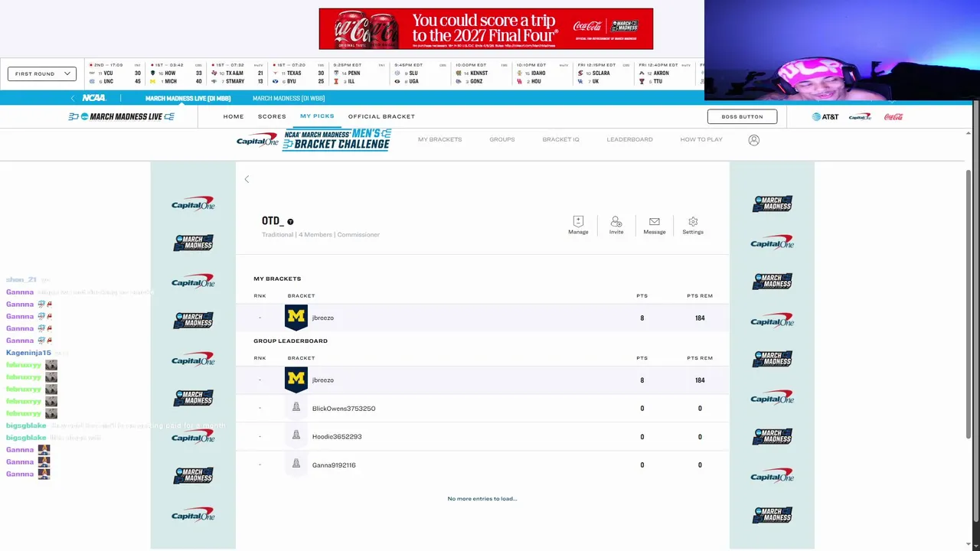The image size is (980, 551).
Task: Open the Groups navigation link
Action: click(x=502, y=139)
